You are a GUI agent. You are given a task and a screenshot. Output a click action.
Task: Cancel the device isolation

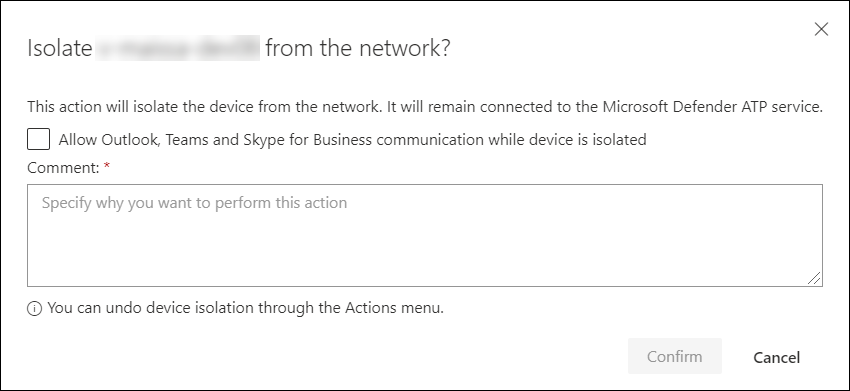click(776, 357)
